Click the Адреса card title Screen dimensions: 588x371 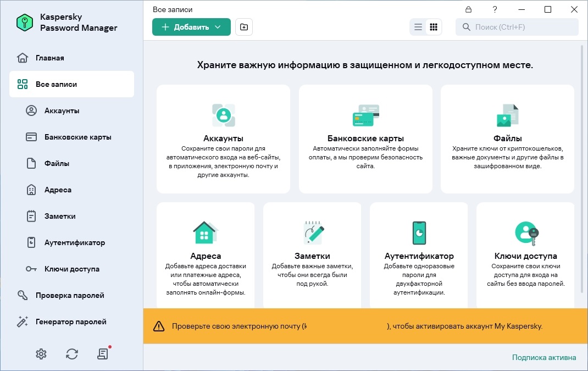pyautogui.click(x=206, y=256)
